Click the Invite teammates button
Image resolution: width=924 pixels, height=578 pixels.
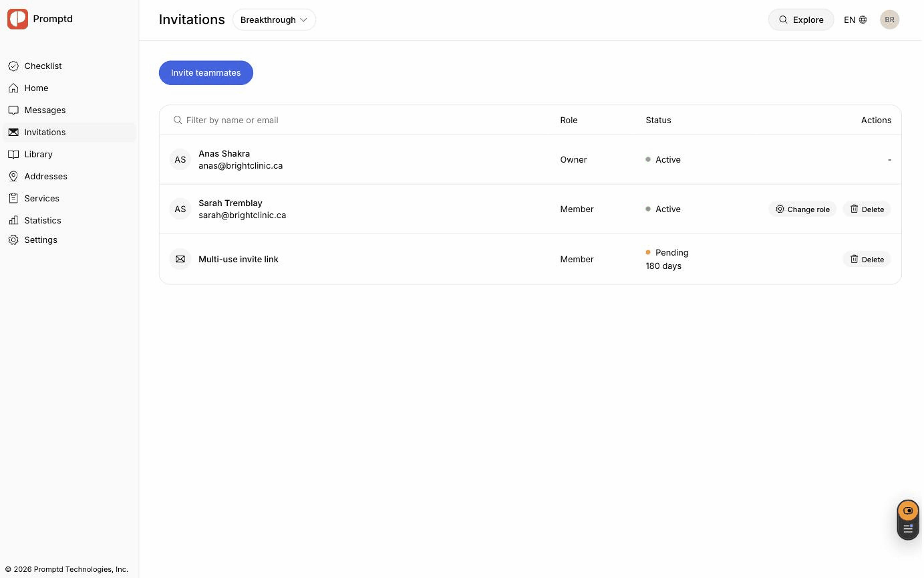click(206, 73)
